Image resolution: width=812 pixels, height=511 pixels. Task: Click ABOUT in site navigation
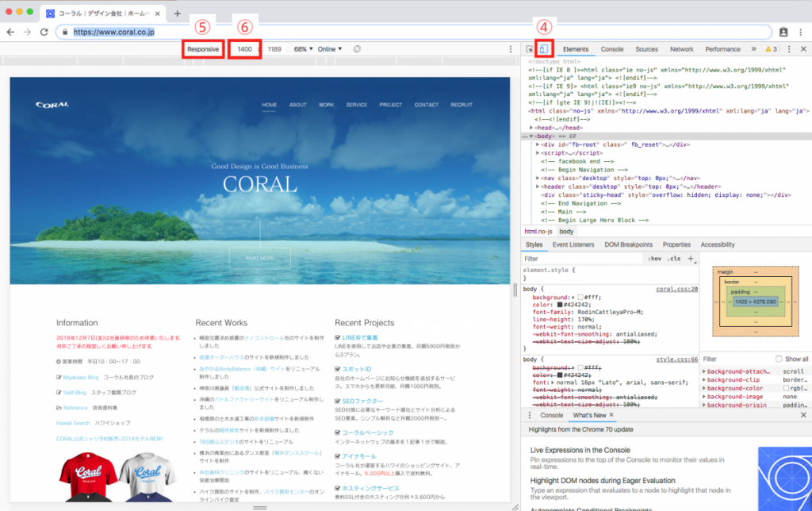click(x=298, y=105)
